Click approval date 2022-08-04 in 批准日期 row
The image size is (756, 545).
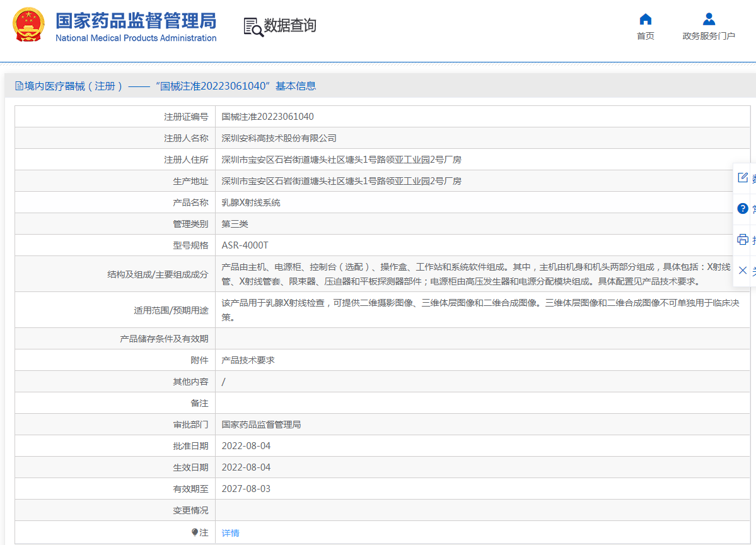tap(246, 446)
